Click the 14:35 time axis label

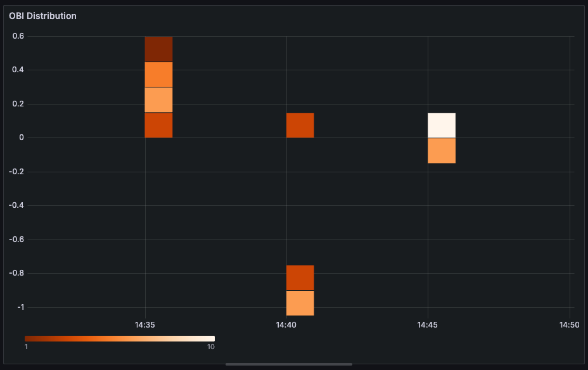pyautogui.click(x=145, y=325)
